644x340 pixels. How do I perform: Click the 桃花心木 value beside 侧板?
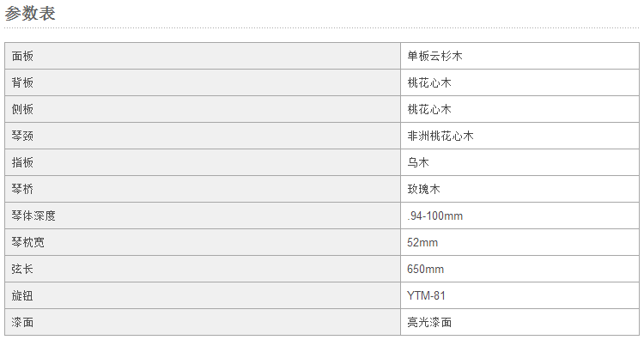coord(519,109)
